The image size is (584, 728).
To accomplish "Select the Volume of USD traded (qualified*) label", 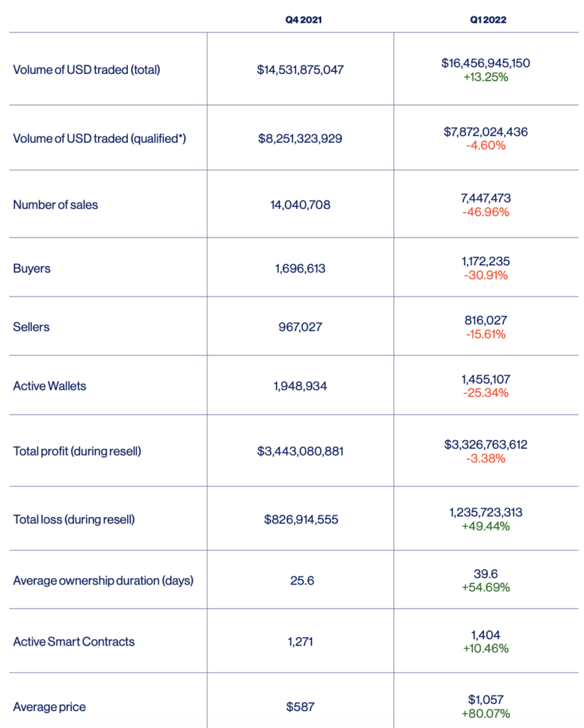I will [x=99, y=139].
